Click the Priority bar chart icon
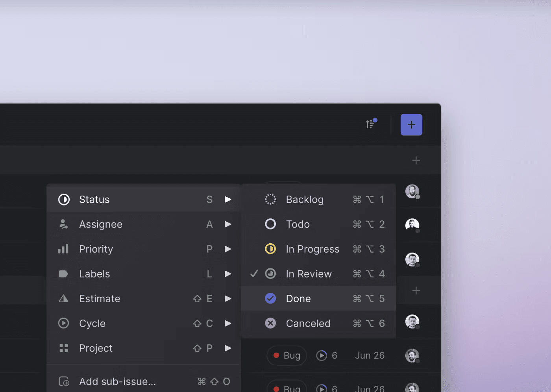 coord(63,249)
